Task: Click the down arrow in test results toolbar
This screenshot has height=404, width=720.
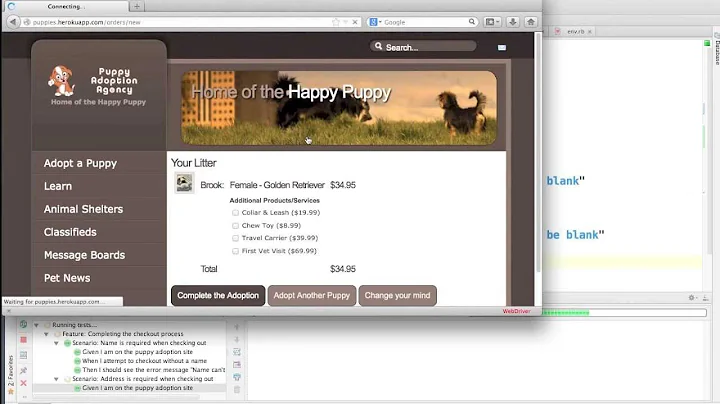Action: point(237,340)
